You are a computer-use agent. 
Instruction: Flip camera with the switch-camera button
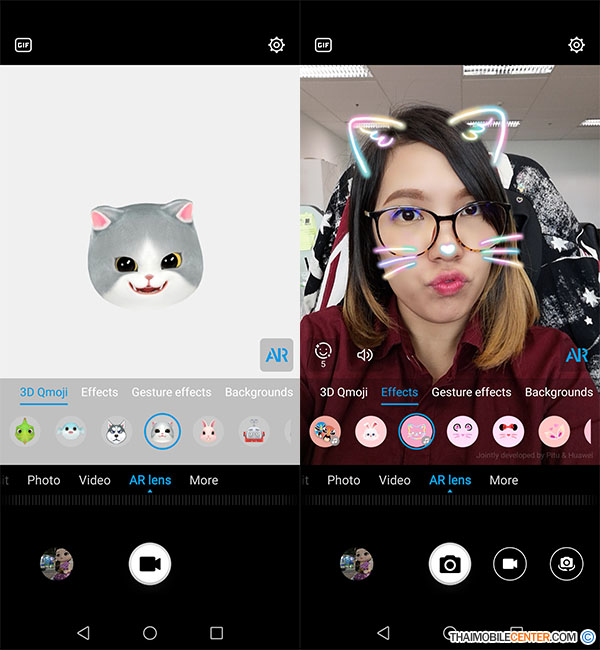[x=566, y=564]
